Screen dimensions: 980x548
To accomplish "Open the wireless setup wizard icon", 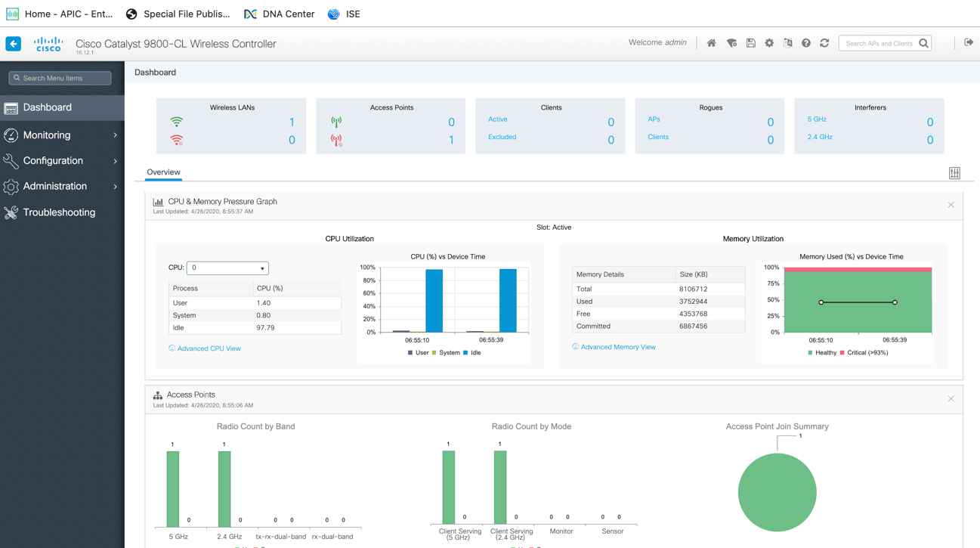I will pyautogui.click(x=731, y=43).
